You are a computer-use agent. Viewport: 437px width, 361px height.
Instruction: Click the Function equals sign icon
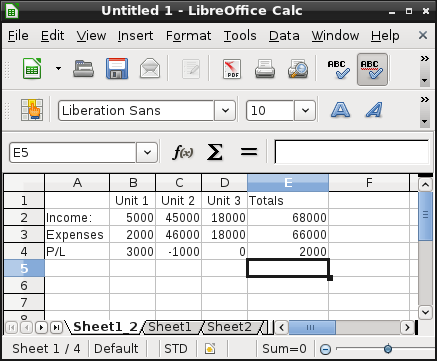tap(249, 152)
